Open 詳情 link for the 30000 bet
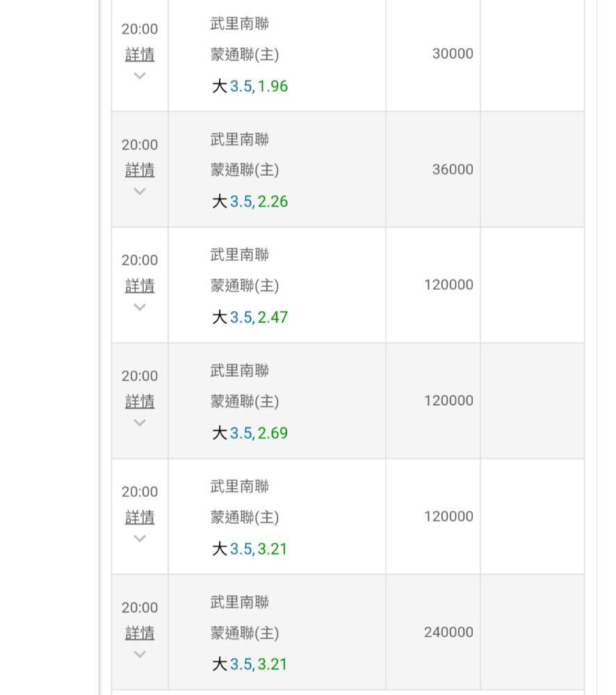This screenshot has width=616, height=695. [140, 55]
